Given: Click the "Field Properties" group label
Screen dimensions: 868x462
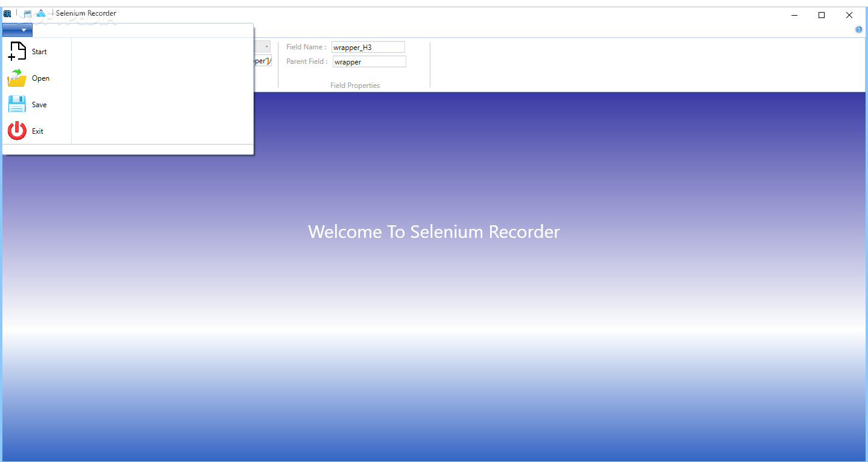Looking at the screenshot, I should click(355, 86).
